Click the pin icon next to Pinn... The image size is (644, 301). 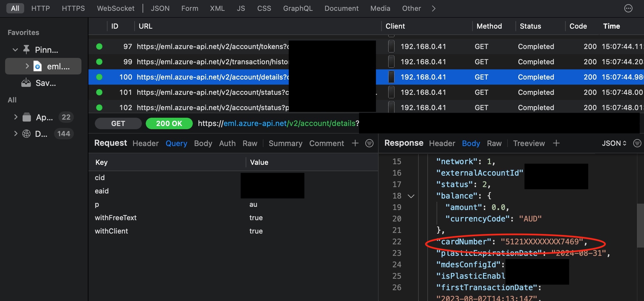26,50
